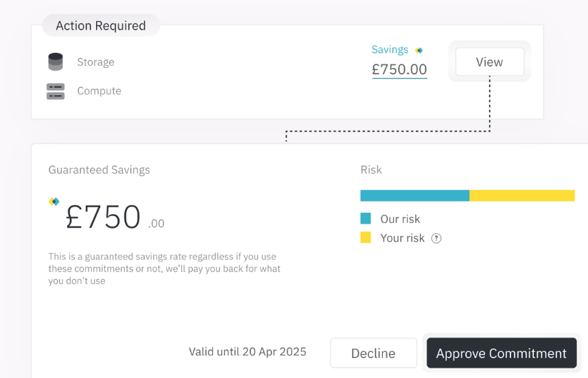The image size is (588, 378).
Task: Click the diamond logo beside Savings label
Action: (x=419, y=50)
